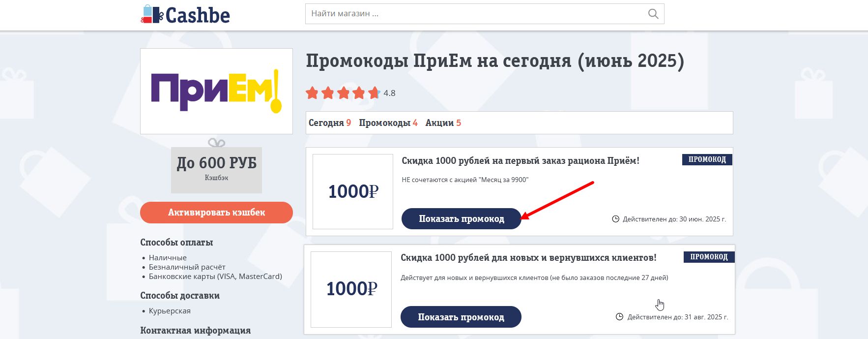868x339 pixels.
Task: Click the 1000₽ thumbnail of first-order offer
Action: [353, 191]
